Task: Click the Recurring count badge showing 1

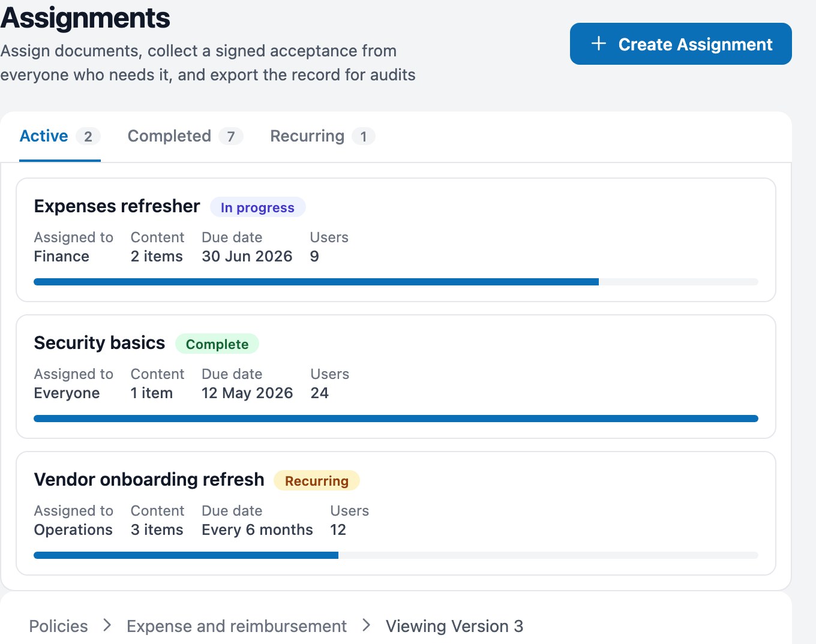Action: 363,137
